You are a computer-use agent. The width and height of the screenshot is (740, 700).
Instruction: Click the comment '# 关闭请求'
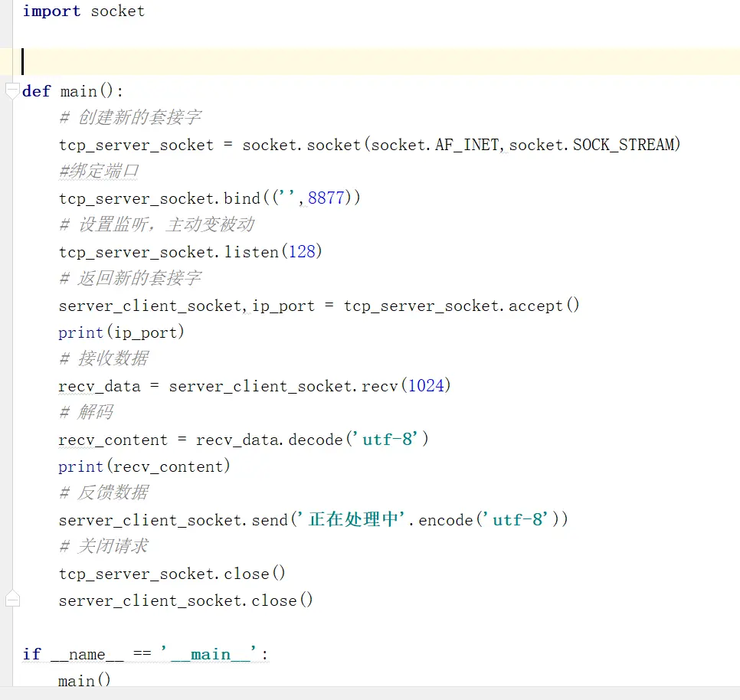coord(104,546)
